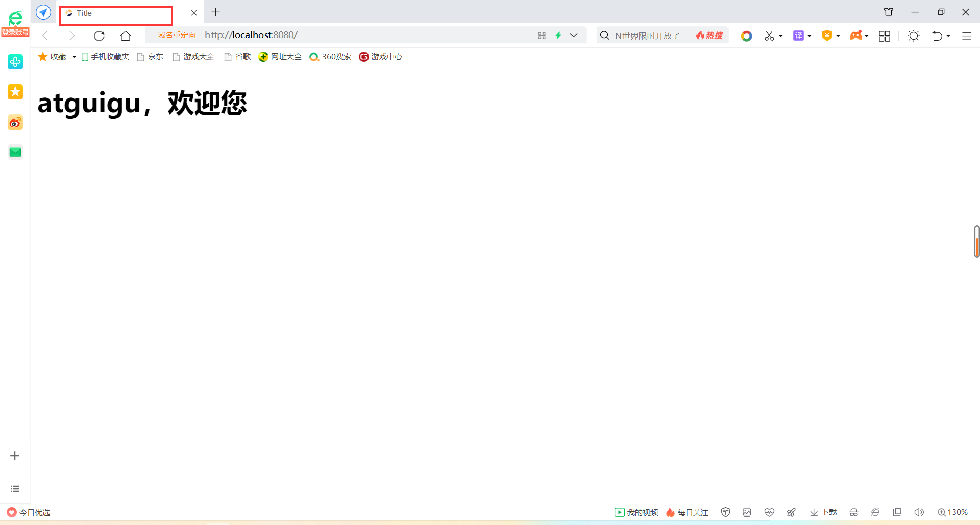Open the 手机收藏夹 bookmark
The image size is (980, 525).
point(105,57)
